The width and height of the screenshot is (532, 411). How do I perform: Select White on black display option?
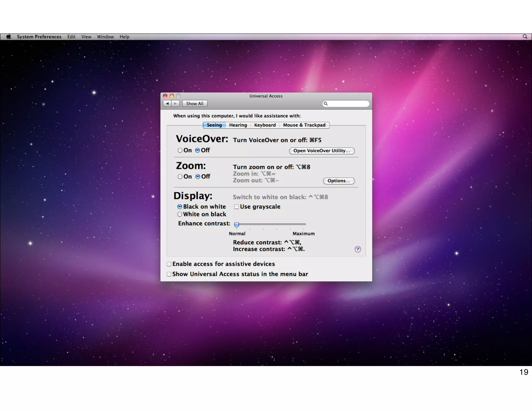tap(180, 214)
